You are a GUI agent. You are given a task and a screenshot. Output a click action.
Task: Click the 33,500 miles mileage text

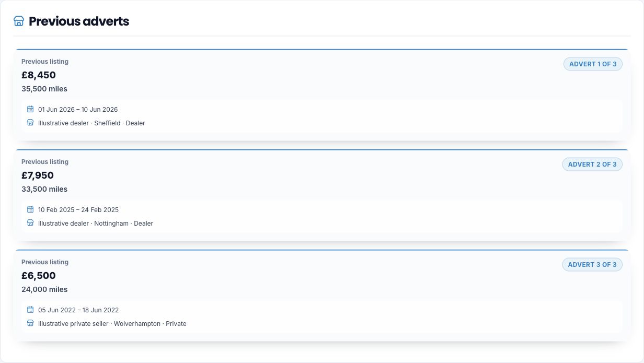[x=44, y=189]
